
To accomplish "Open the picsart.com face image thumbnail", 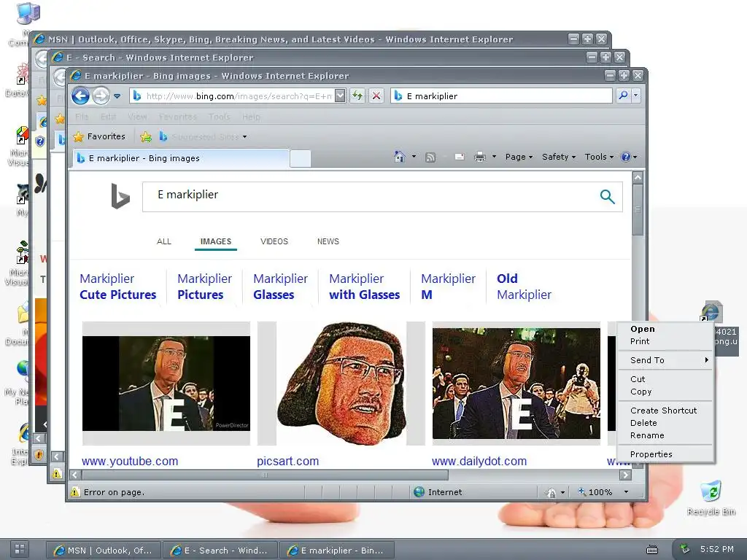I will [341, 384].
